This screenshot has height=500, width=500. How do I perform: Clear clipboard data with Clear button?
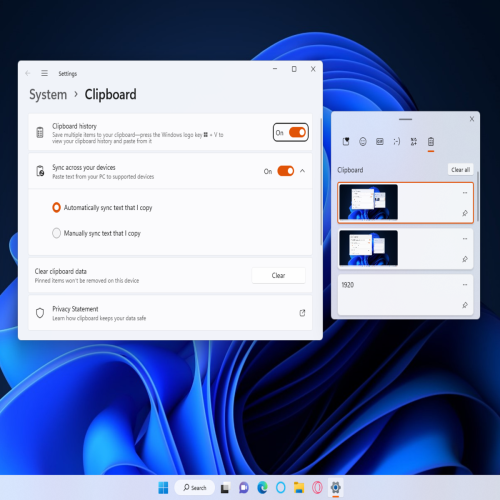(x=278, y=275)
